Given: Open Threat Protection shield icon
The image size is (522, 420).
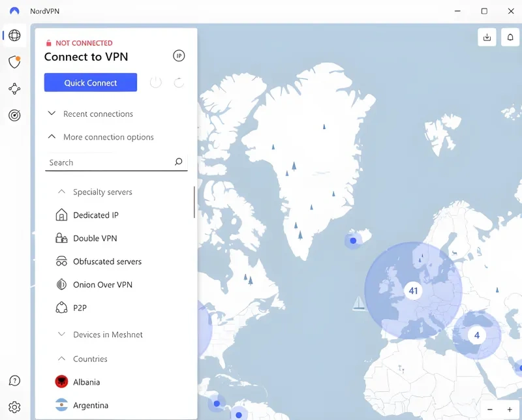Looking at the screenshot, I should coord(14,62).
